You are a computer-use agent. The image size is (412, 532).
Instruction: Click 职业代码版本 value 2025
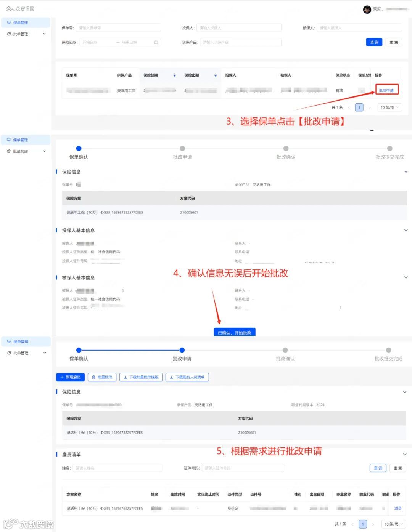click(320, 405)
